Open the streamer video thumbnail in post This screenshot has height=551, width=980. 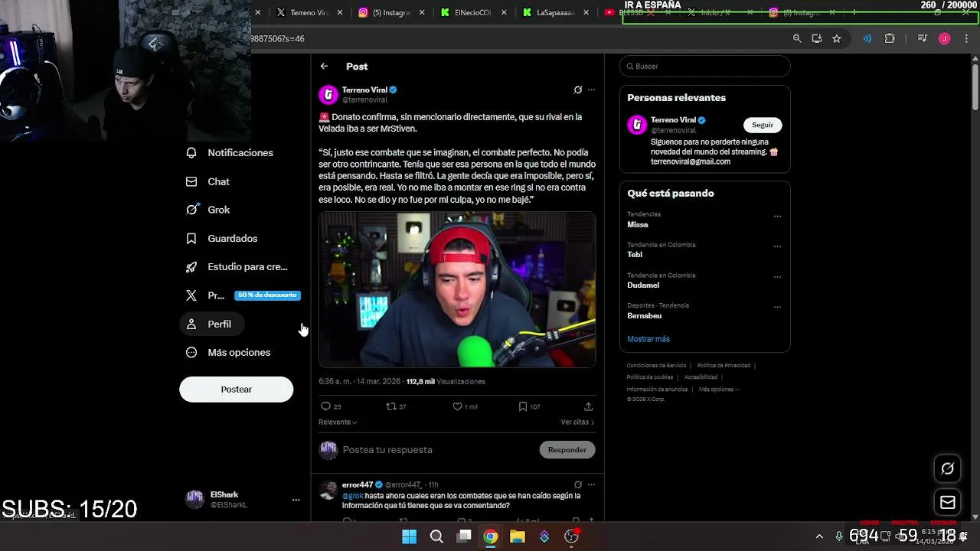[457, 289]
